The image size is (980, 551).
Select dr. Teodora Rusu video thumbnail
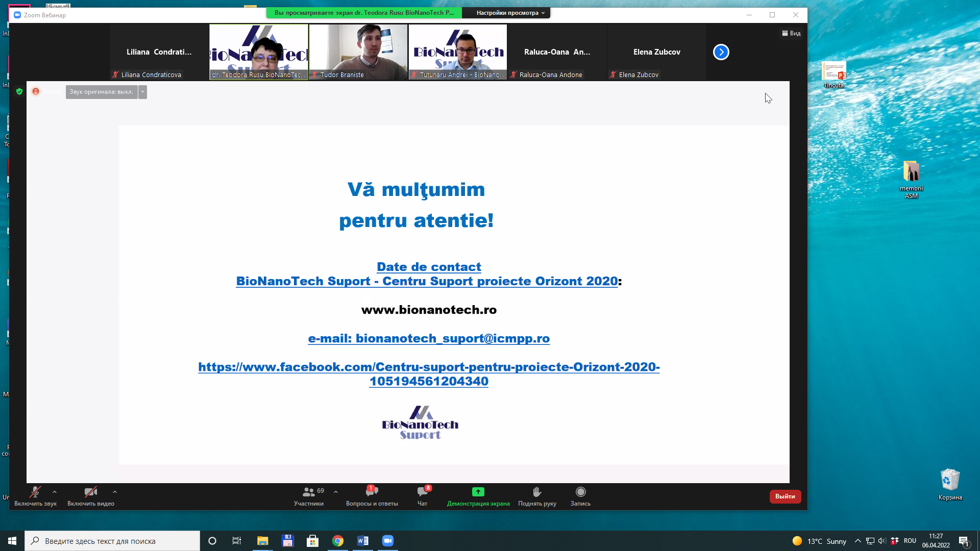pos(259,52)
